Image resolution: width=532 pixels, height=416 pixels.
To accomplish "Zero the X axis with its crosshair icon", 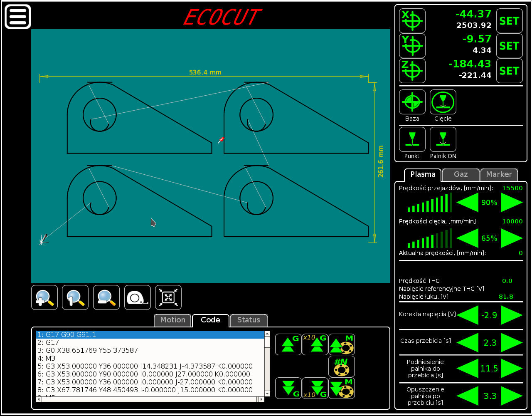I will [x=412, y=21].
